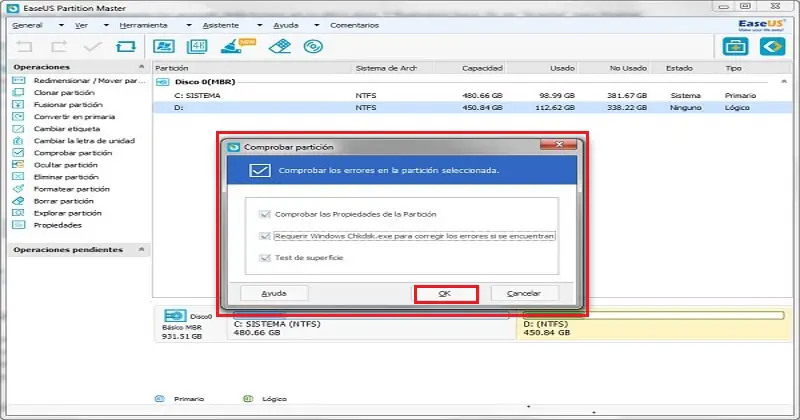800x420 pixels.
Task: Click the Formatear partición icon
Action: [18, 189]
